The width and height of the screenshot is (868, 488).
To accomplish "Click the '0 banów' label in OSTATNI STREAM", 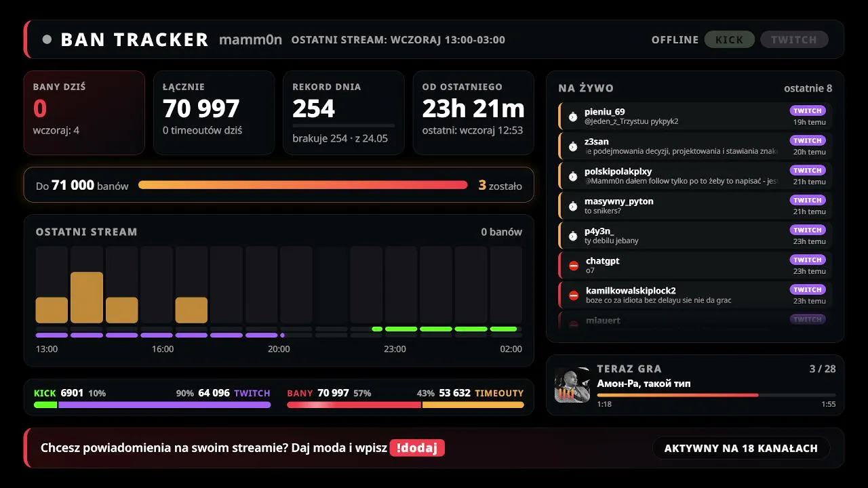I will click(x=502, y=232).
